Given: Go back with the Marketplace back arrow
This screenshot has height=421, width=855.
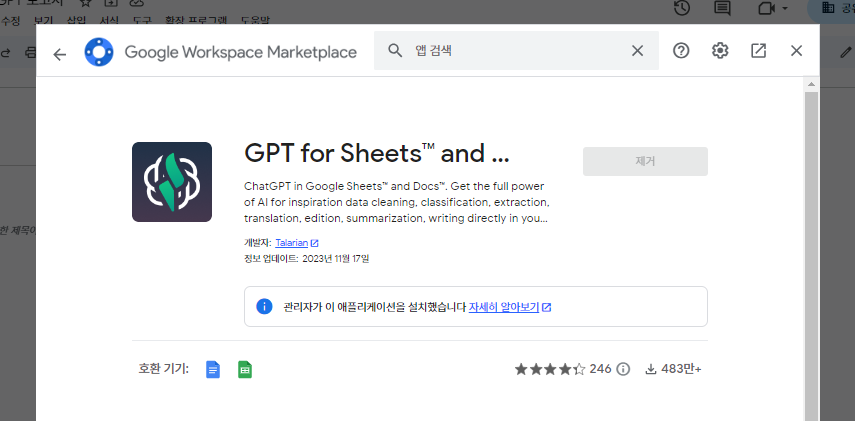Looking at the screenshot, I should click(x=59, y=53).
